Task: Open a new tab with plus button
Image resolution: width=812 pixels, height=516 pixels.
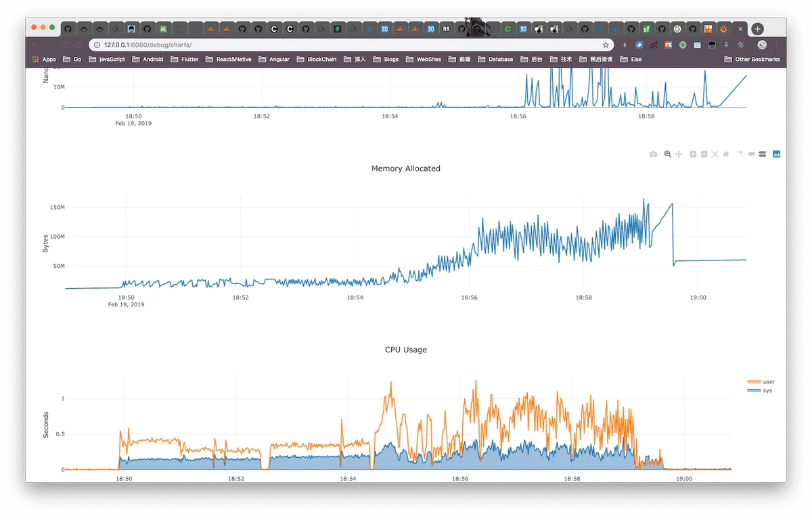Action: point(758,29)
